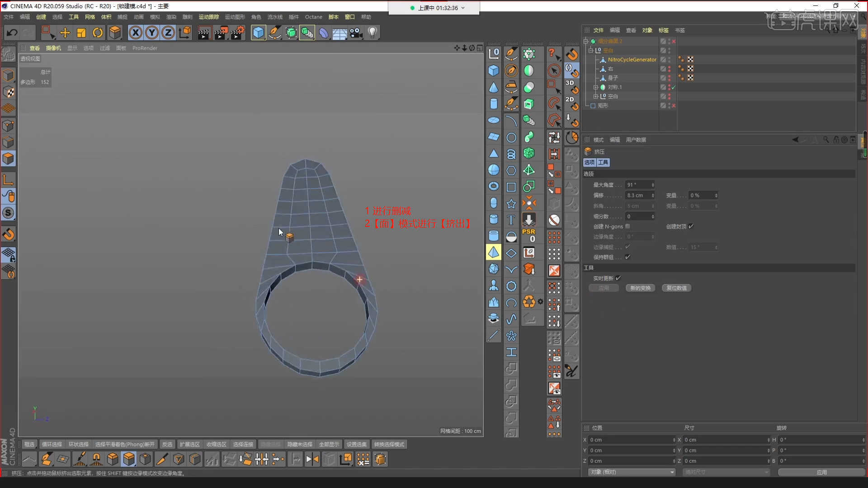Click texture tag on 身子 object
The height and width of the screenshot is (488, 868).
pos(690,78)
